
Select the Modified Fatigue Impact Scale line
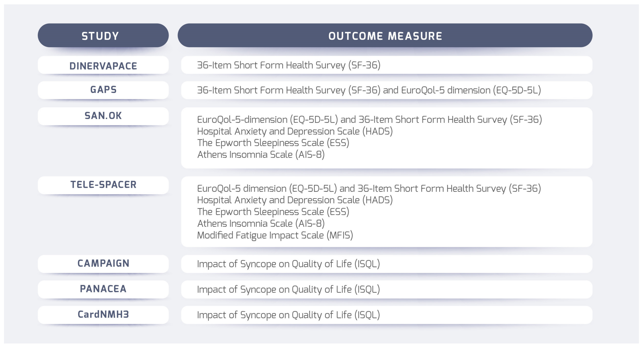275,235
